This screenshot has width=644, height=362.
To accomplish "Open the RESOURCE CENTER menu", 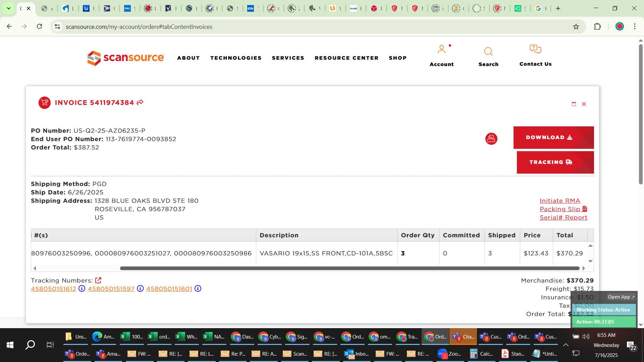I will click(x=346, y=58).
